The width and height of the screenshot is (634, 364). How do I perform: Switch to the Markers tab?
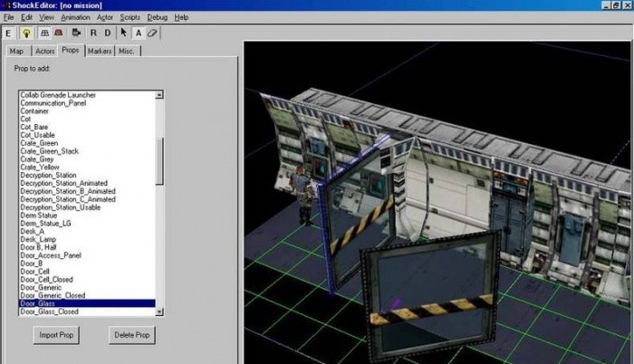(100, 51)
